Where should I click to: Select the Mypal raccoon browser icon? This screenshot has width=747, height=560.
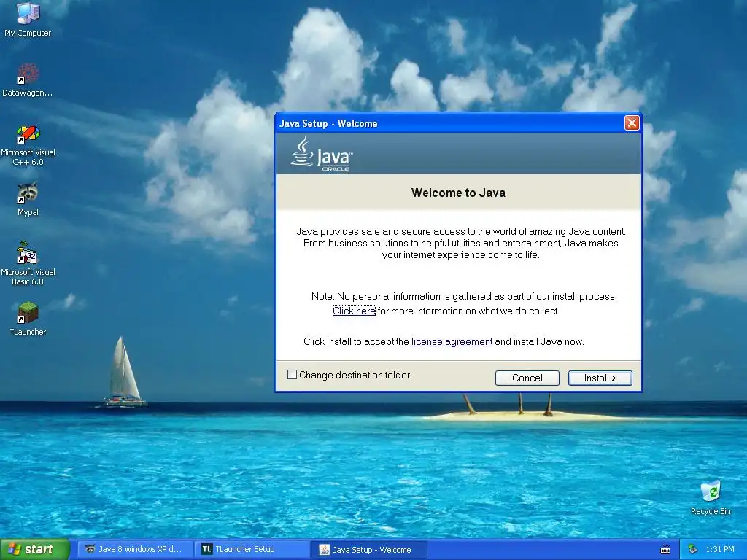click(28, 199)
